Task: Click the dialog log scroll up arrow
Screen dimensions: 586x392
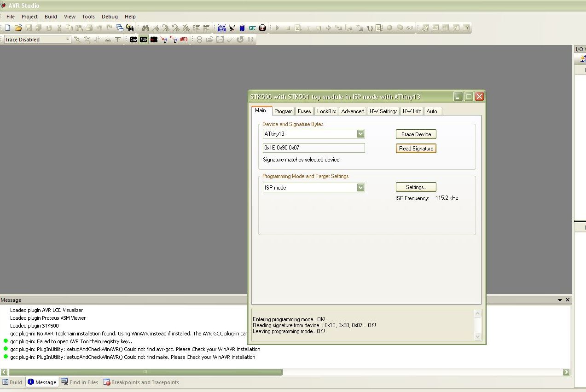Action: [x=477, y=314]
